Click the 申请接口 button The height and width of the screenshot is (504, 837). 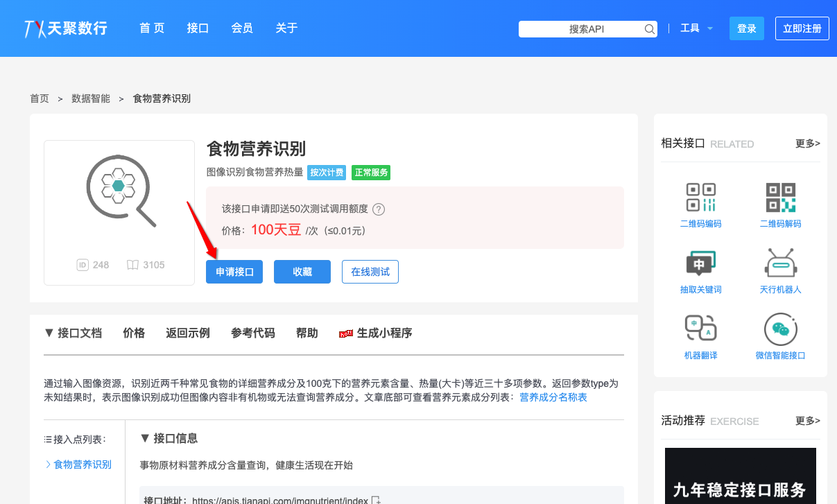[234, 272]
